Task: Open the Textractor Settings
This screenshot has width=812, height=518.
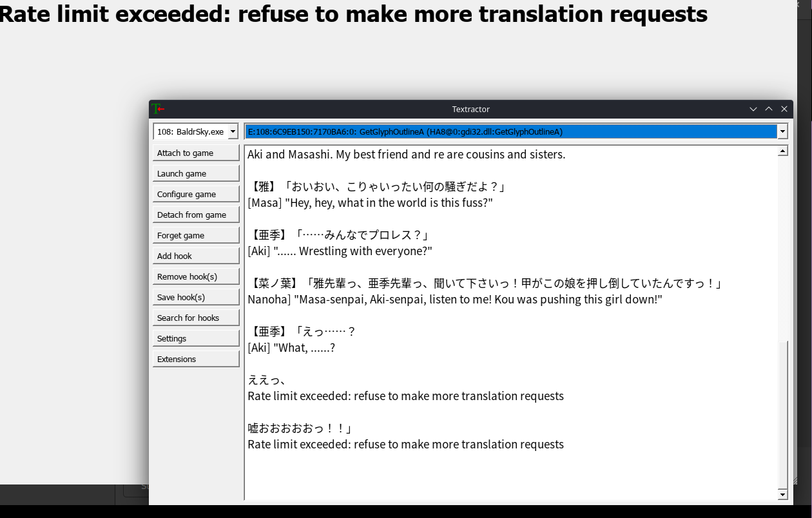Action: point(195,338)
